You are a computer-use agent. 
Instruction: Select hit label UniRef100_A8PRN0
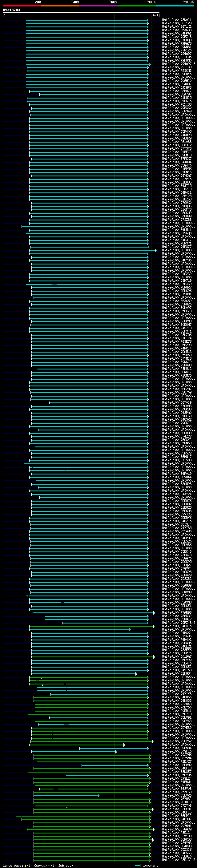pos(177,765)
